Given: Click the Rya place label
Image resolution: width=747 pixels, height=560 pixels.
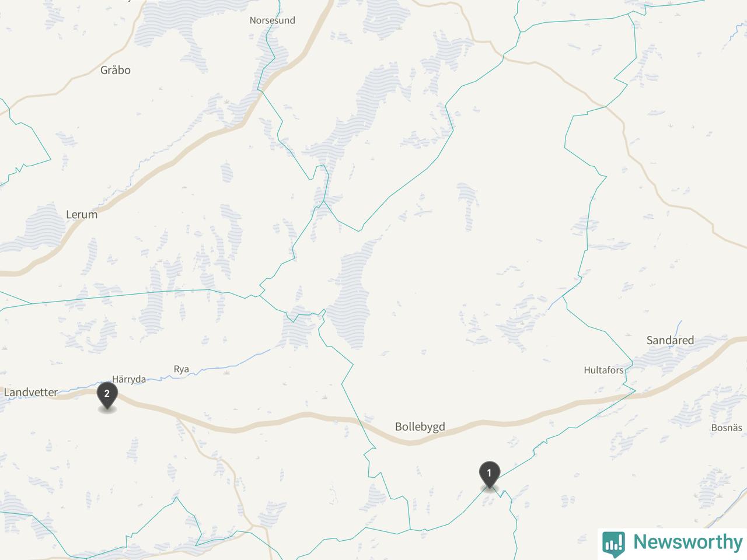Looking at the screenshot, I should (x=181, y=369).
